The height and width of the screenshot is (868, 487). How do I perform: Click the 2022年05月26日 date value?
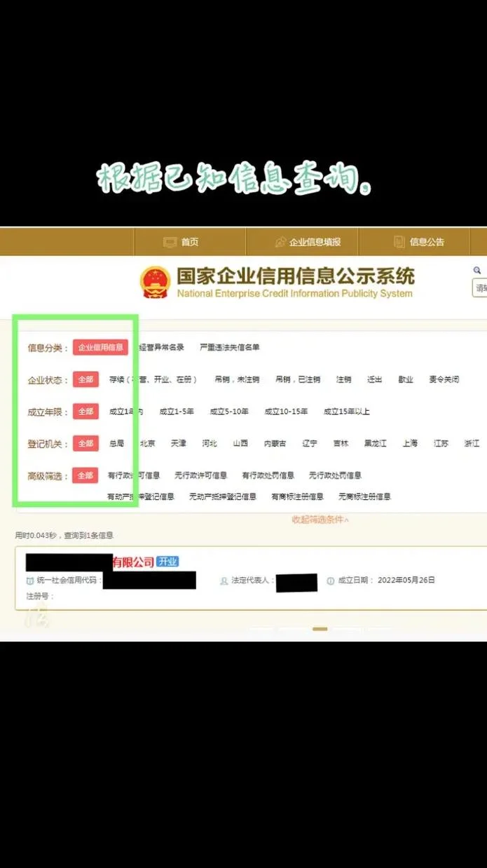[x=406, y=581]
